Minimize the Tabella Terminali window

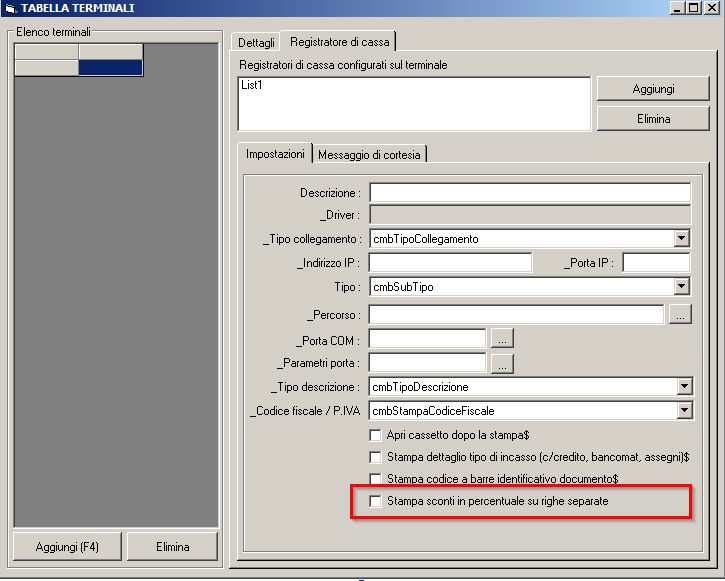(676, 8)
